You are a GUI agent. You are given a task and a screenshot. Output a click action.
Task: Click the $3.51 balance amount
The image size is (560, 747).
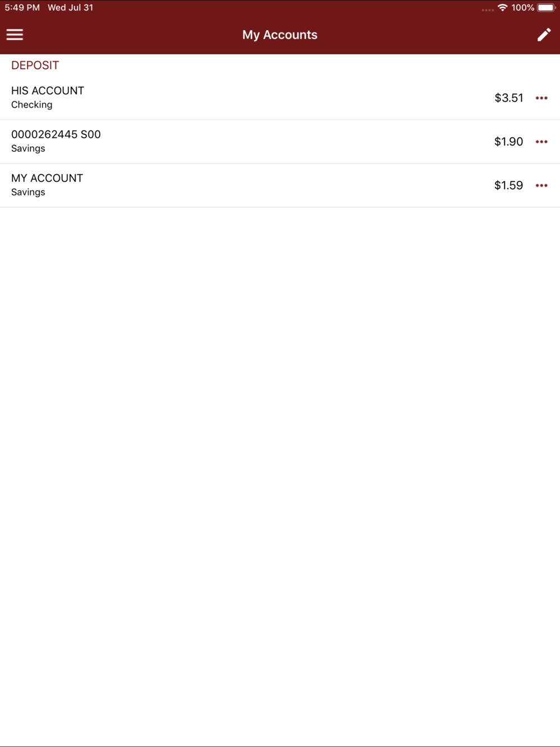(x=508, y=98)
